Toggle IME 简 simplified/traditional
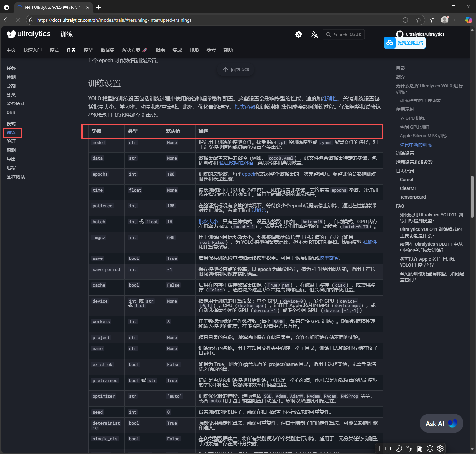 (x=419, y=449)
